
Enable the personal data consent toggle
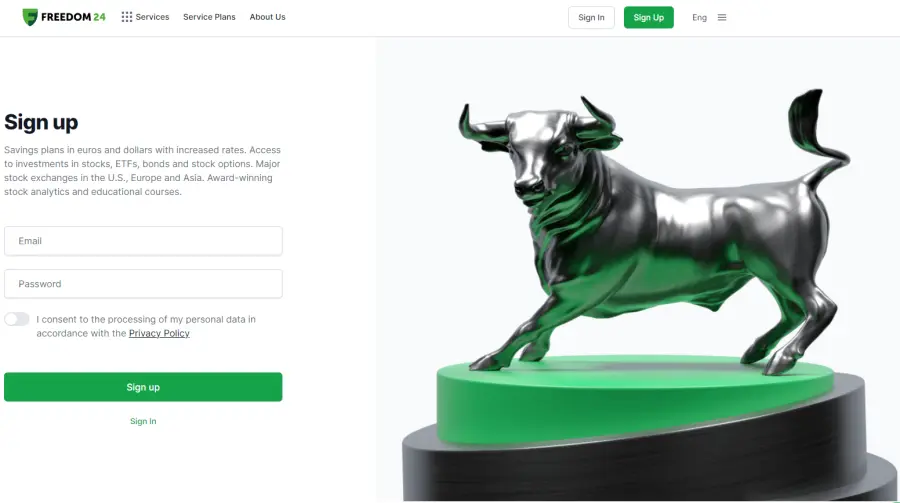pos(17,319)
